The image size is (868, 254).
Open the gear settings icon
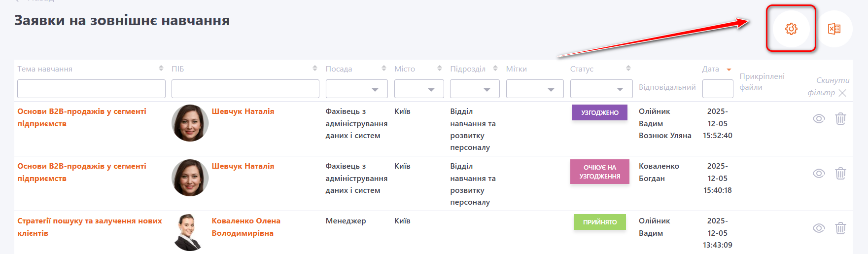tap(791, 29)
